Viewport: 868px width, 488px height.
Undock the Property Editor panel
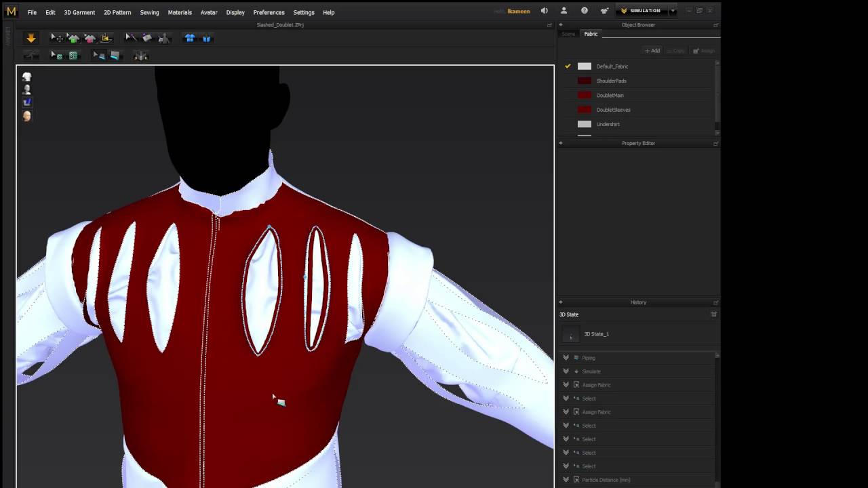(x=715, y=143)
